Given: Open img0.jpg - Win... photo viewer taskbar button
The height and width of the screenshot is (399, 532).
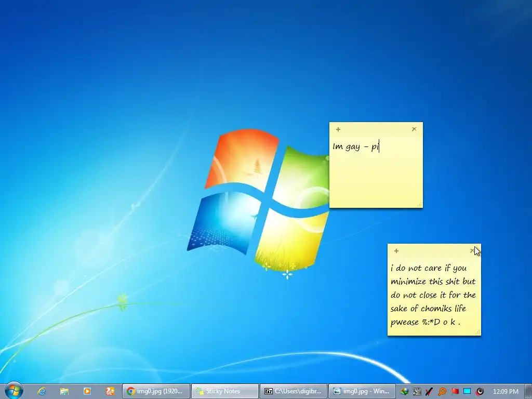Looking at the screenshot, I should 362,391.
